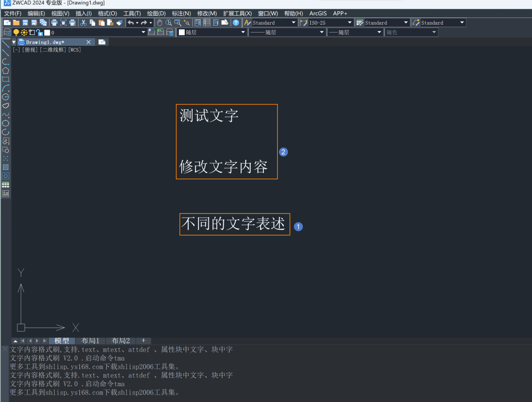
Task: Expand the undo history dropdown arrow
Action: [137, 23]
